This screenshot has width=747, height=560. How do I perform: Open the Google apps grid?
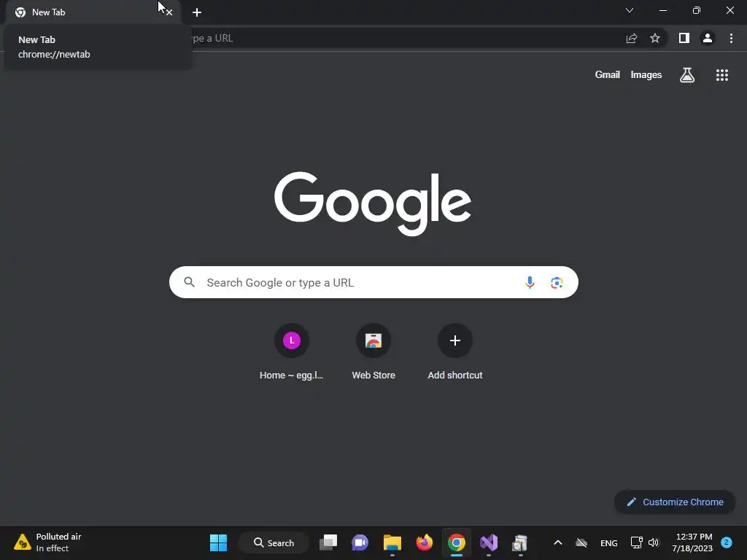tap(722, 75)
